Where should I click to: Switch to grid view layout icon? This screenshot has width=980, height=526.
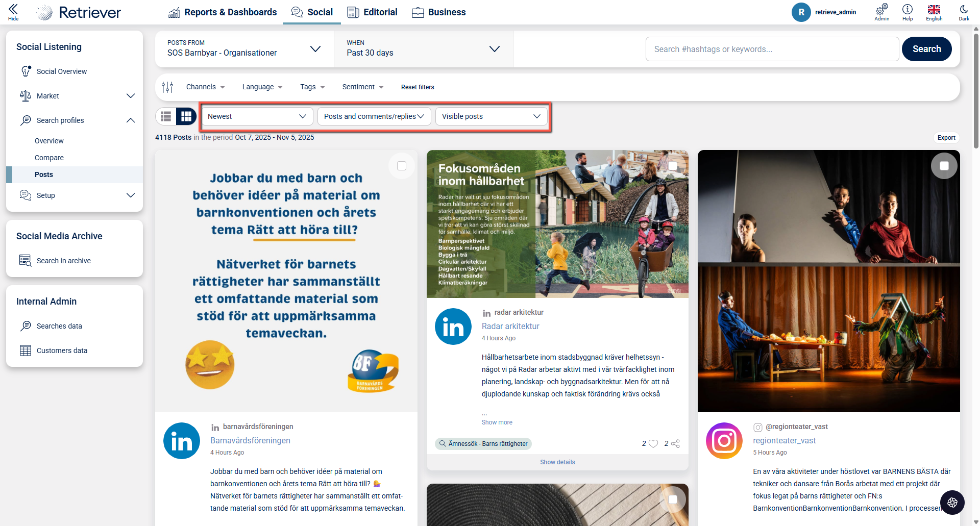pyautogui.click(x=186, y=116)
